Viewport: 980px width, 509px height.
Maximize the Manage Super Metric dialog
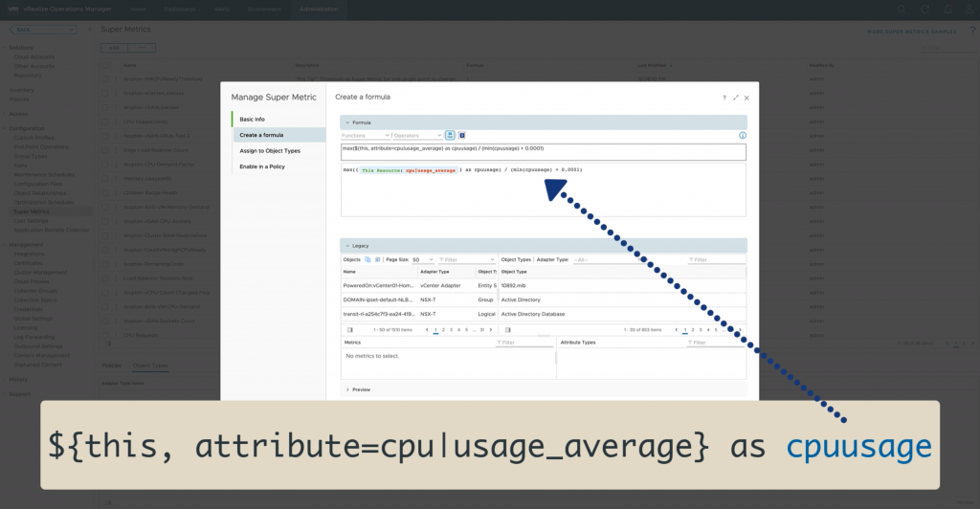click(x=735, y=98)
